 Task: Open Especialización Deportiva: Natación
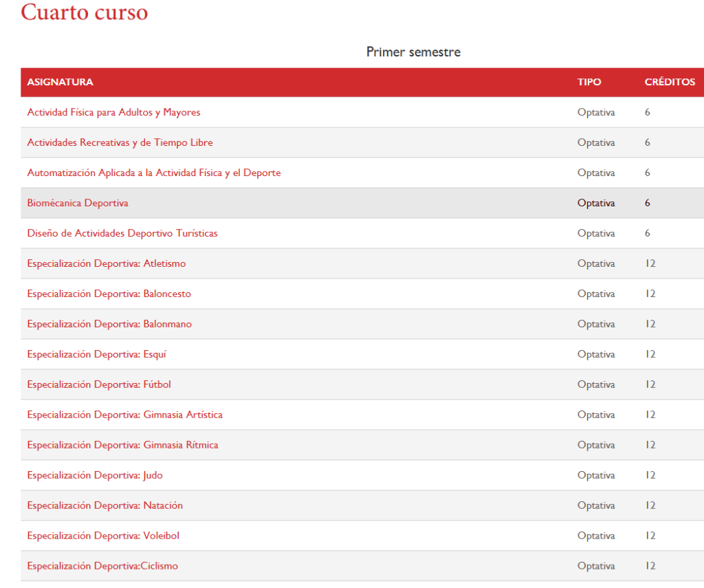[x=105, y=505]
